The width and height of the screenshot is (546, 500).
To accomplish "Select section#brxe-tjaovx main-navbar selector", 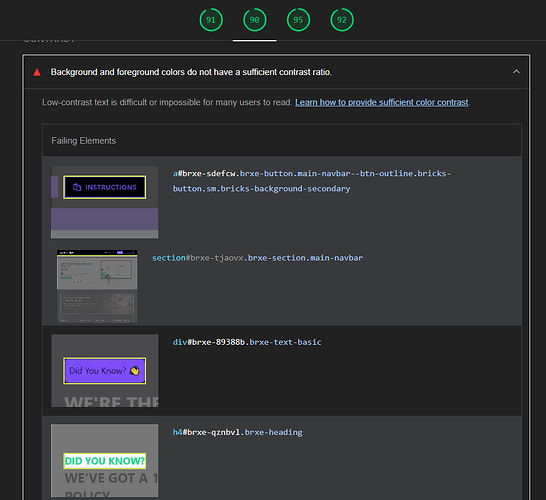I will pyautogui.click(x=257, y=258).
